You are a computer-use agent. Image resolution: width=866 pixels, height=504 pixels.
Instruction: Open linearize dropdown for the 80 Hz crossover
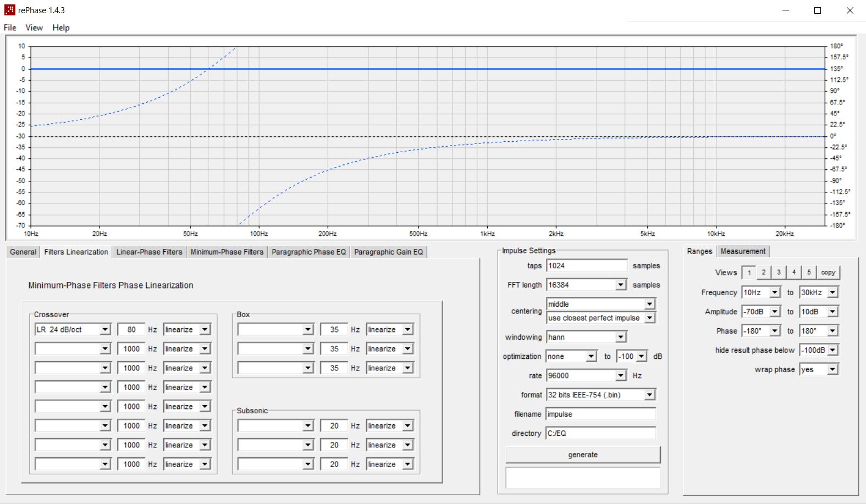coord(187,329)
